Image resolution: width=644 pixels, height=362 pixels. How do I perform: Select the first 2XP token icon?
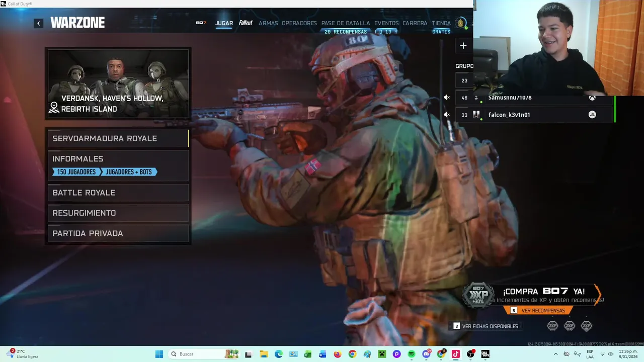[552, 326]
